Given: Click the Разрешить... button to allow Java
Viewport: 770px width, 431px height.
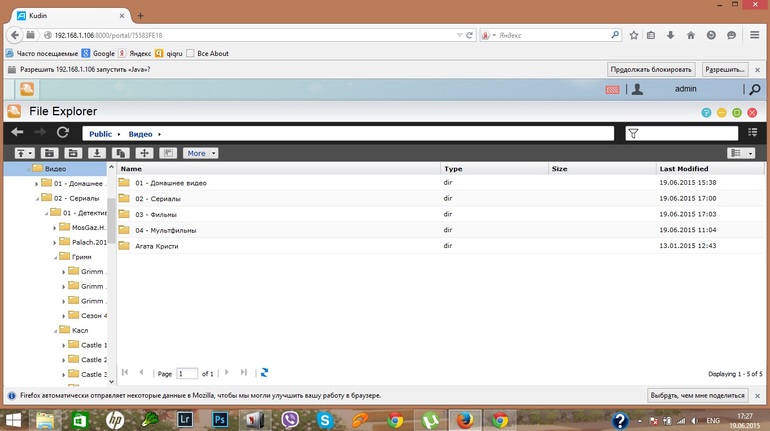Looking at the screenshot, I should click(x=725, y=70).
